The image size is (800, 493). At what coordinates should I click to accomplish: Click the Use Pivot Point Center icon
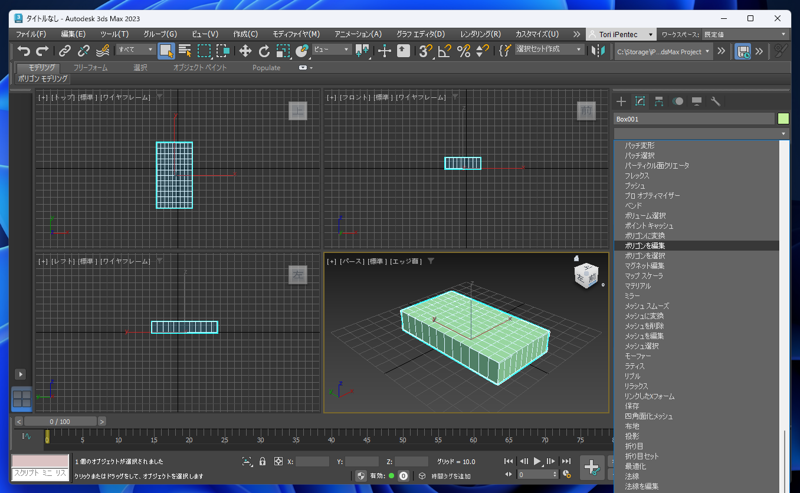click(x=362, y=51)
